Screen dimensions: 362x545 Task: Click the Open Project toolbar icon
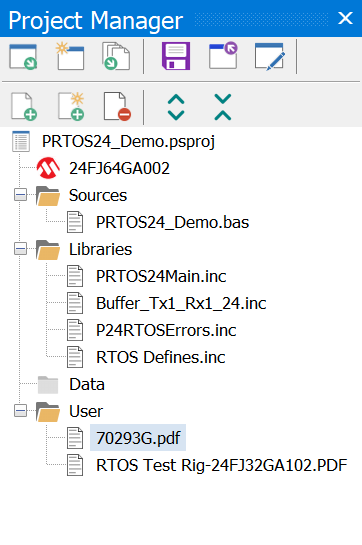[x=23, y=57]
